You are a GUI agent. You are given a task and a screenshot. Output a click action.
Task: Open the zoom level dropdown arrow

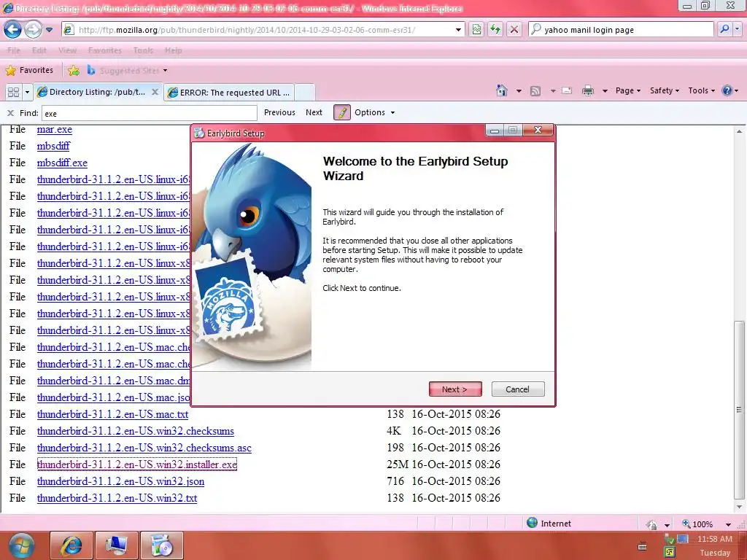pyautogui.click(x=729, y=524)
